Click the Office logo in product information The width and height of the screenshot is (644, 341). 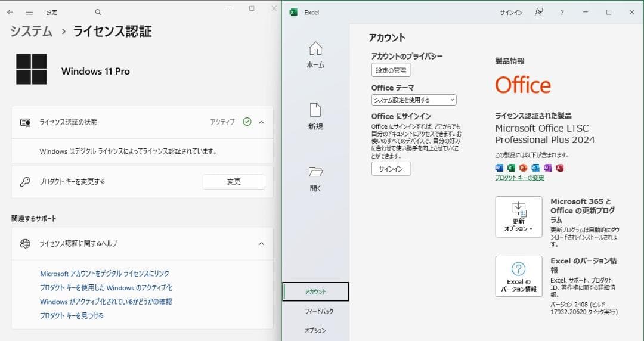[x=523, y=85]
